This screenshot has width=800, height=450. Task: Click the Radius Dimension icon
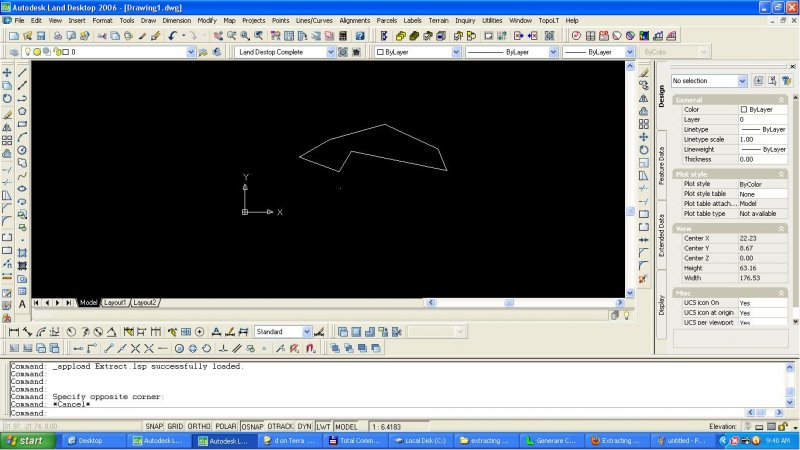[71, 332]
